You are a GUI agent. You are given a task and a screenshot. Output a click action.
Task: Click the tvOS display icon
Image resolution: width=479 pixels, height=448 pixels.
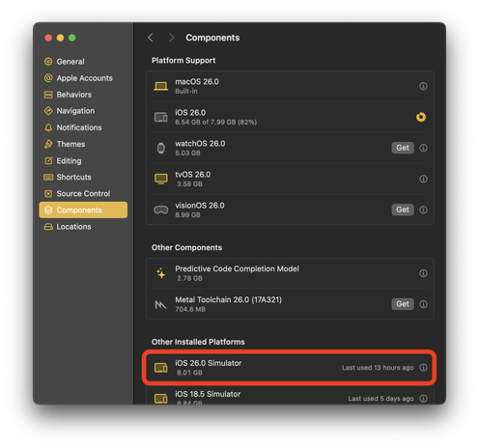161,179
